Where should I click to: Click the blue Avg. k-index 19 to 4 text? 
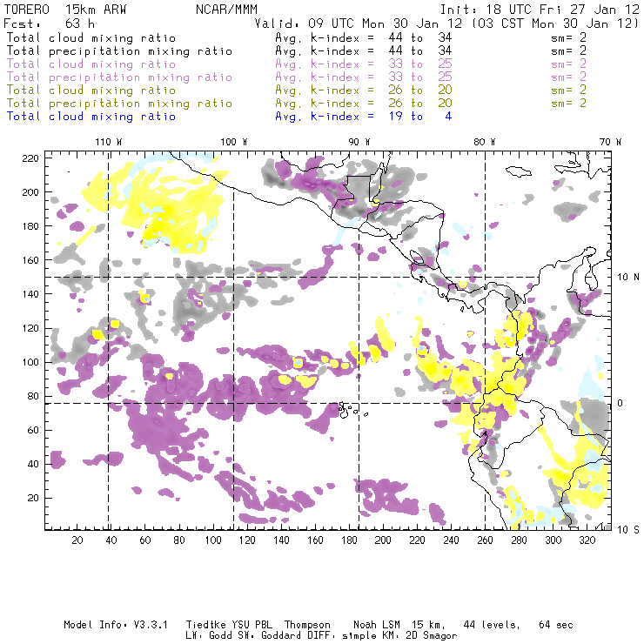click(x=363, y=116)
